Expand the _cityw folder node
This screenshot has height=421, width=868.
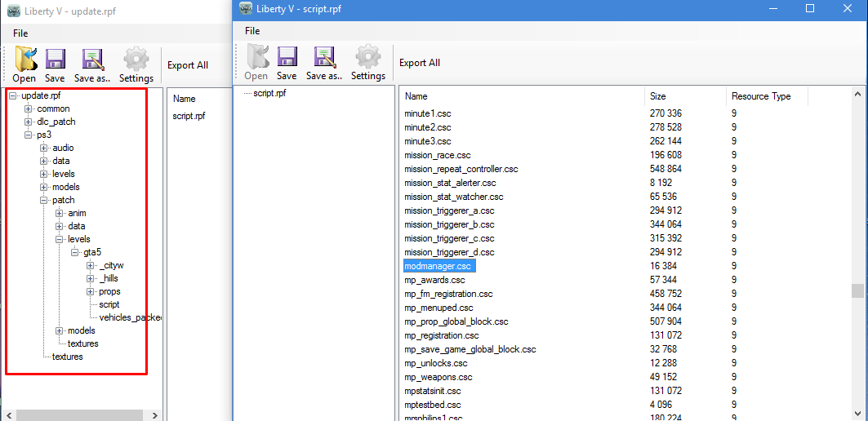coord(91,265)
